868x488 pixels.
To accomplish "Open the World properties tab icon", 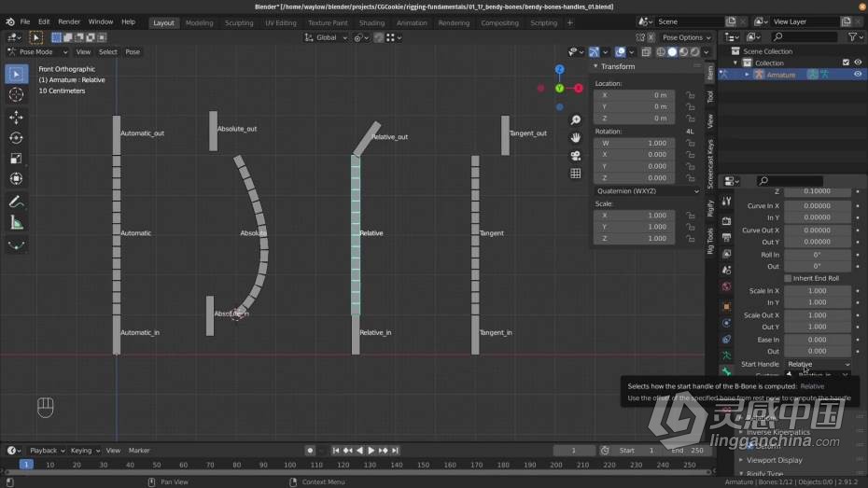I will [x=726, y=286].
